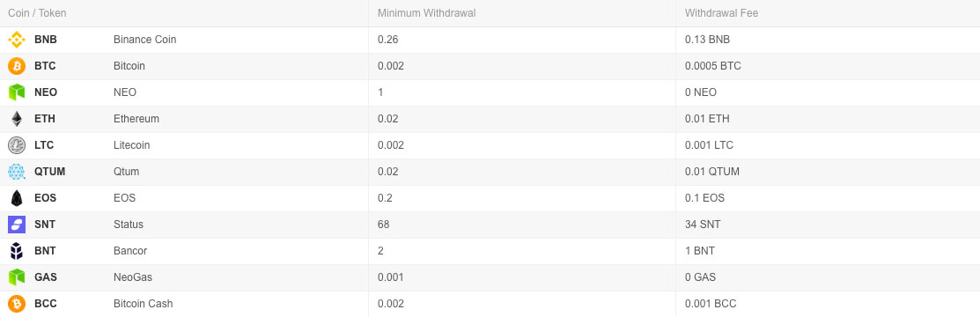This screenshot has width=980, height=317.
Task: Click the Ethereum coin name
Action: click(x=136, y=119)
